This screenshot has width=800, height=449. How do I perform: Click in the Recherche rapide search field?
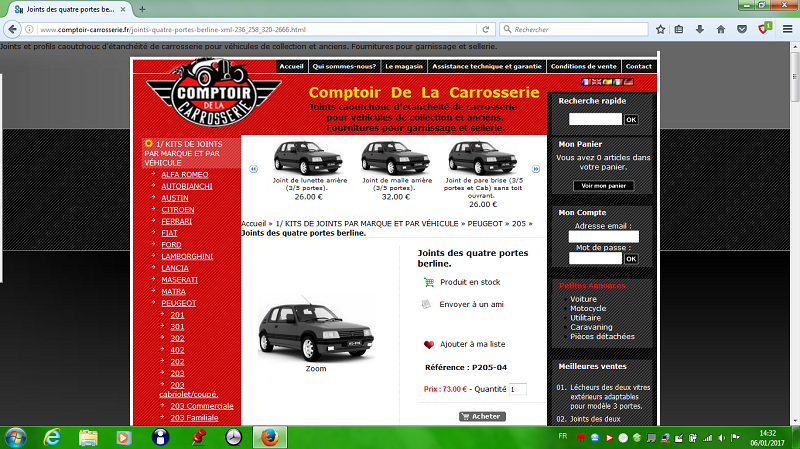595,119
